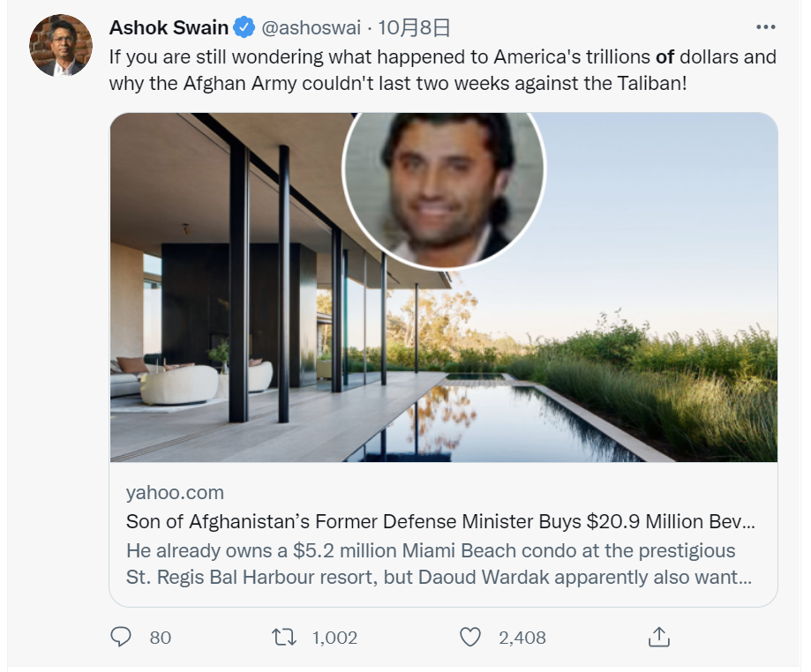Click the retweet count 1,002

(334, 638)
